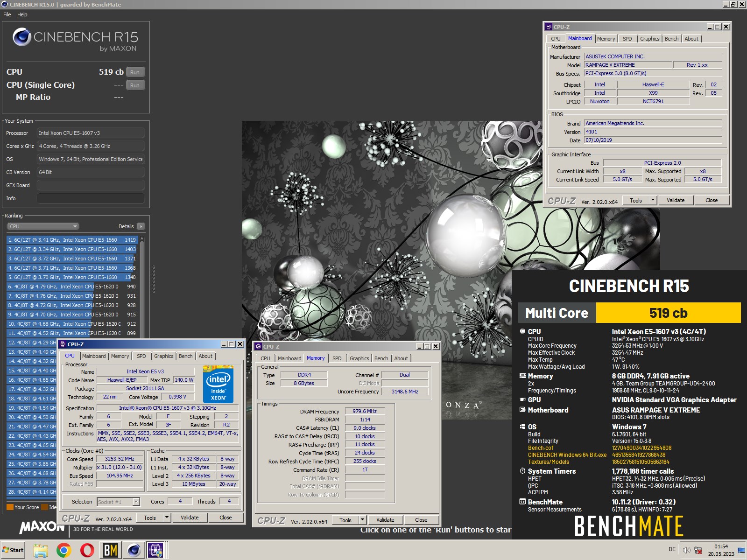The width and height of the screenshot is (747, 560).
Task: Click CPU-Z Memory window title icon
Action: [258, 347]
